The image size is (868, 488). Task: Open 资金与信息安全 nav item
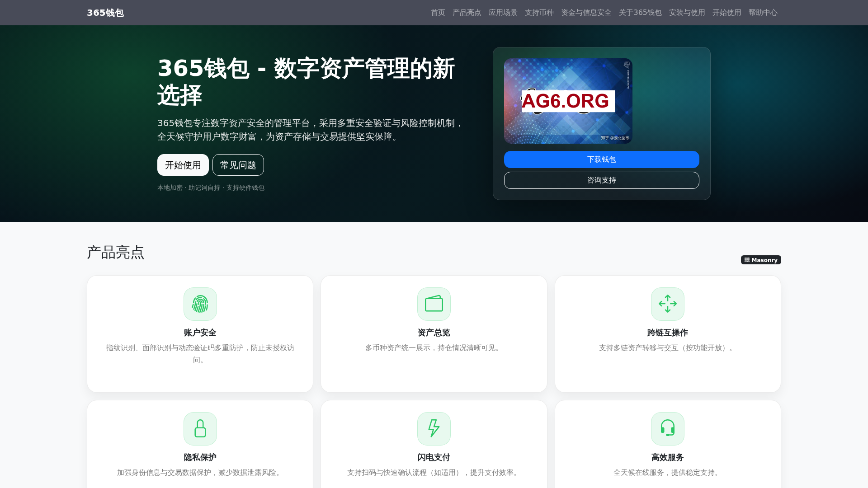pos(586,13)
